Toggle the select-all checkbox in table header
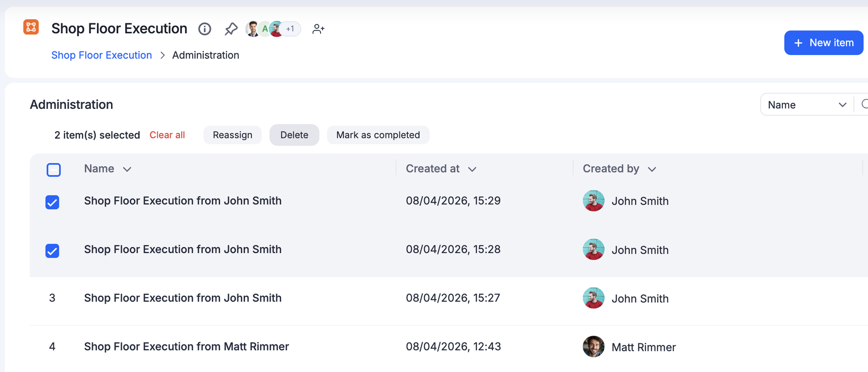 (53, 170)
